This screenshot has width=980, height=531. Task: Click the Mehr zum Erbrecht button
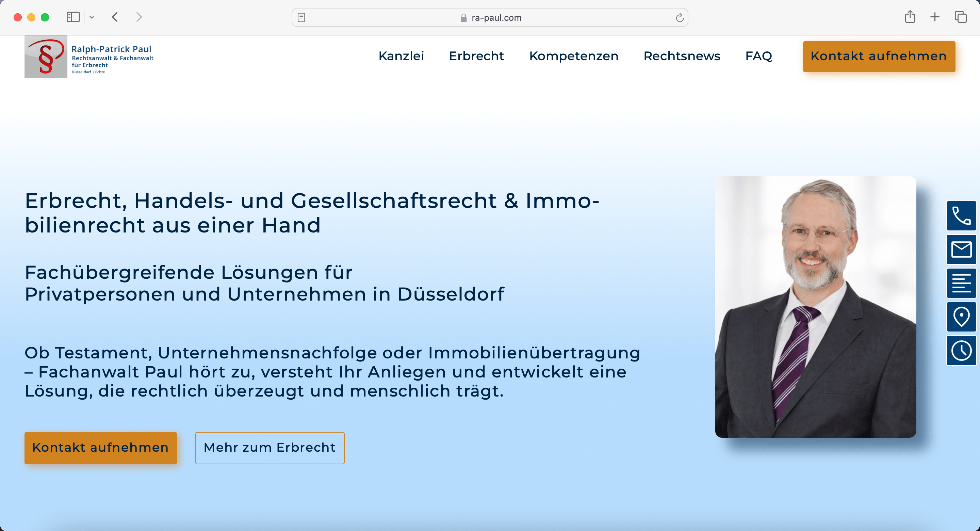coord(270,448)
